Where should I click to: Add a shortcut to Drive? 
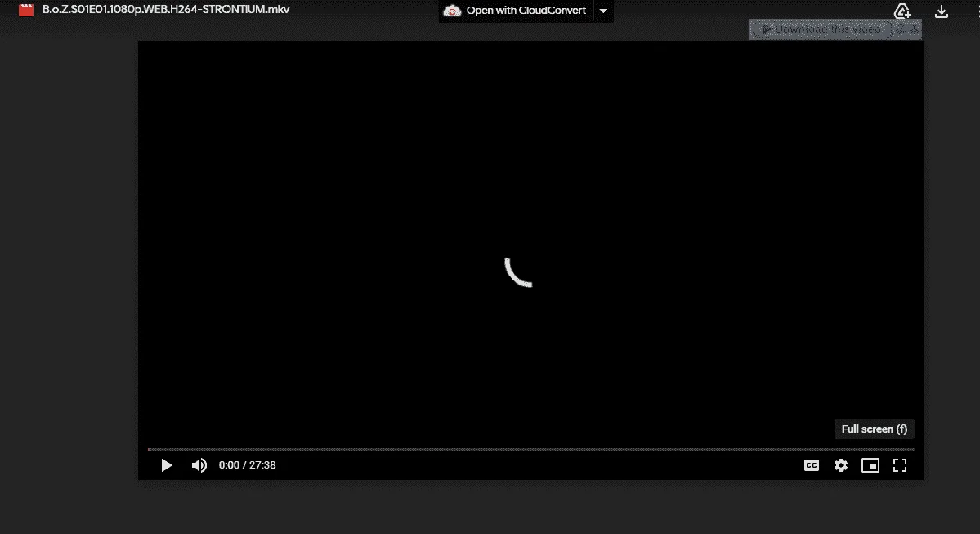pyautogui.click(x=902, y=11)
